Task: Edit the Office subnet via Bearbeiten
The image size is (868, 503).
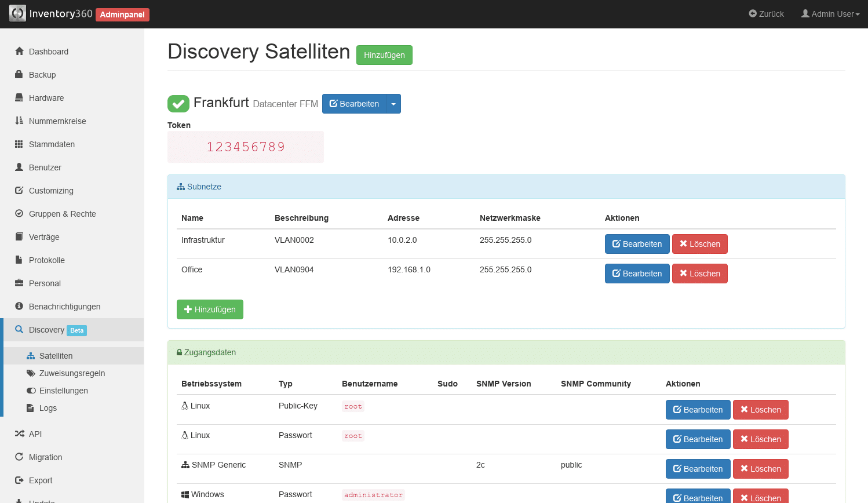Action: tap(637, 274)
